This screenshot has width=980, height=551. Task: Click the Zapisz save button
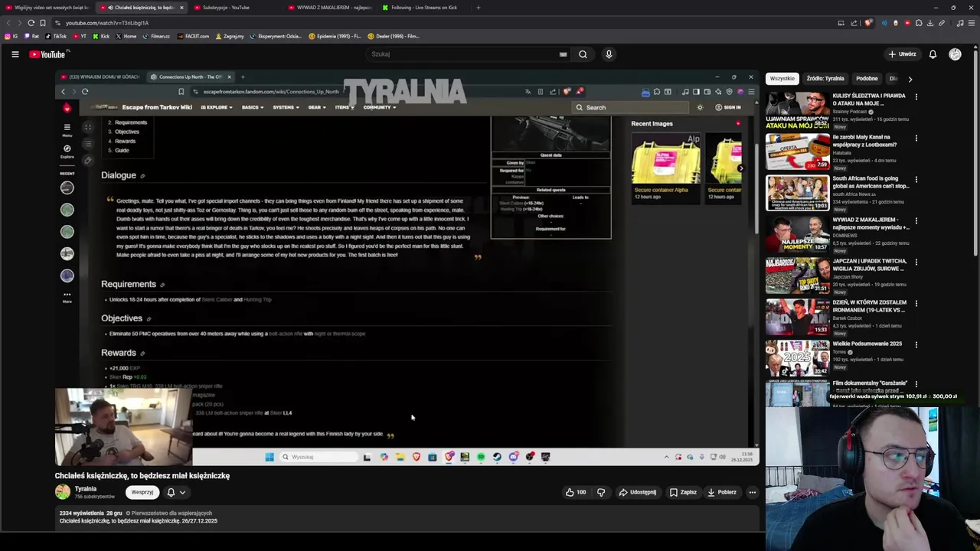[683, 492]
